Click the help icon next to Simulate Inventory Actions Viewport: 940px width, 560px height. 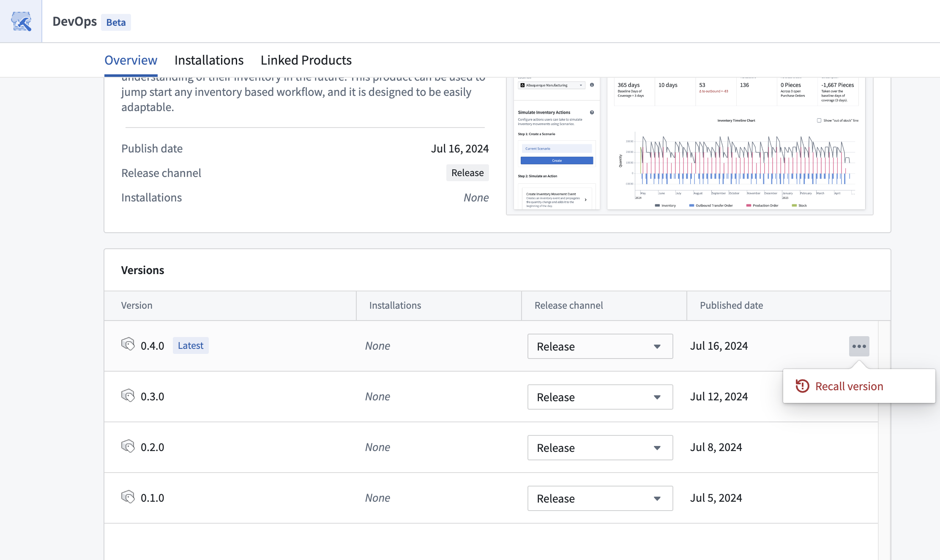click(592, 112)
